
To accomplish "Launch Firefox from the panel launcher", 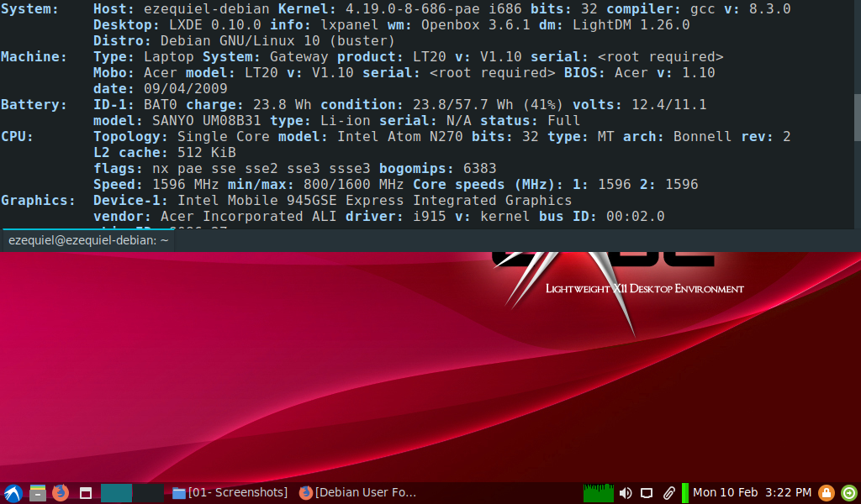I will tap(61, 492).
